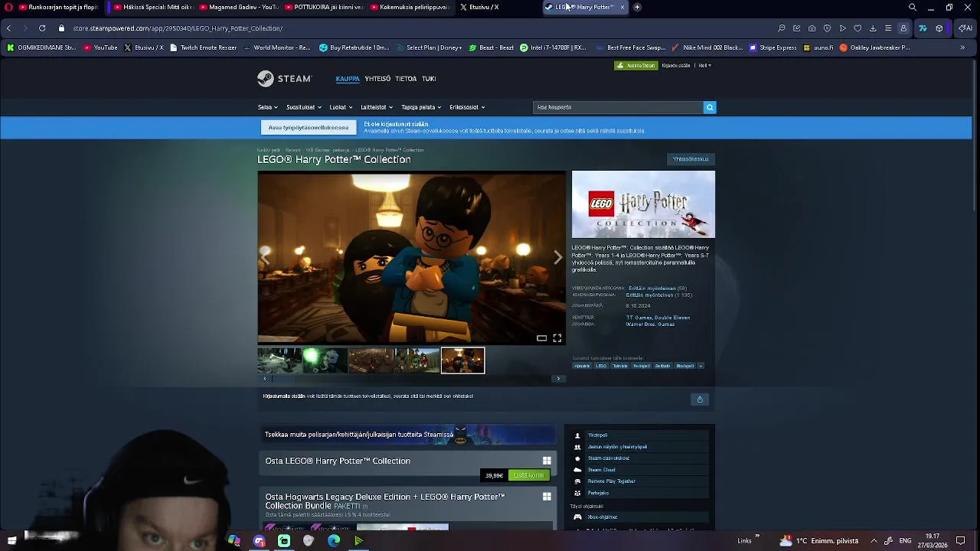Click the AI button in browser toolbar

[x=965, y=28]
